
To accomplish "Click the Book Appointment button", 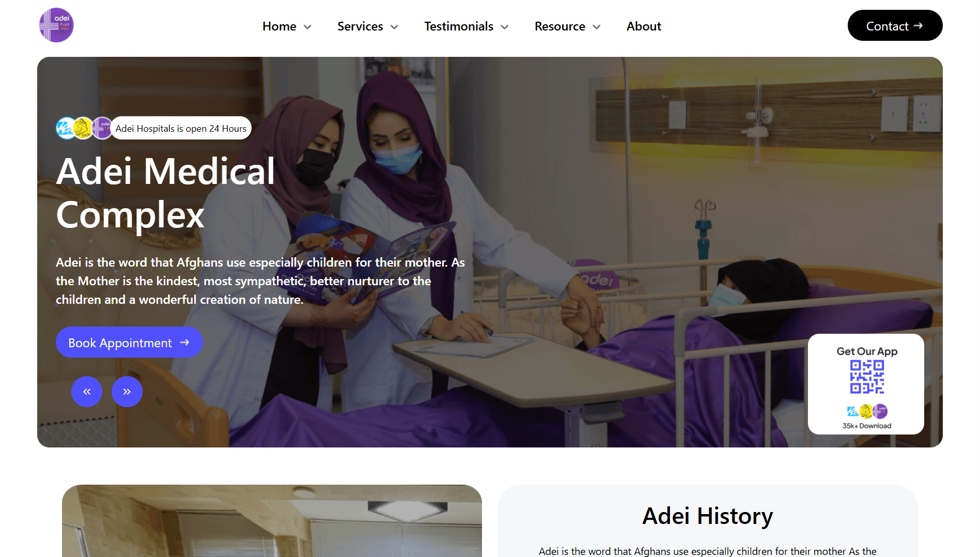I will tap(129, 342).
